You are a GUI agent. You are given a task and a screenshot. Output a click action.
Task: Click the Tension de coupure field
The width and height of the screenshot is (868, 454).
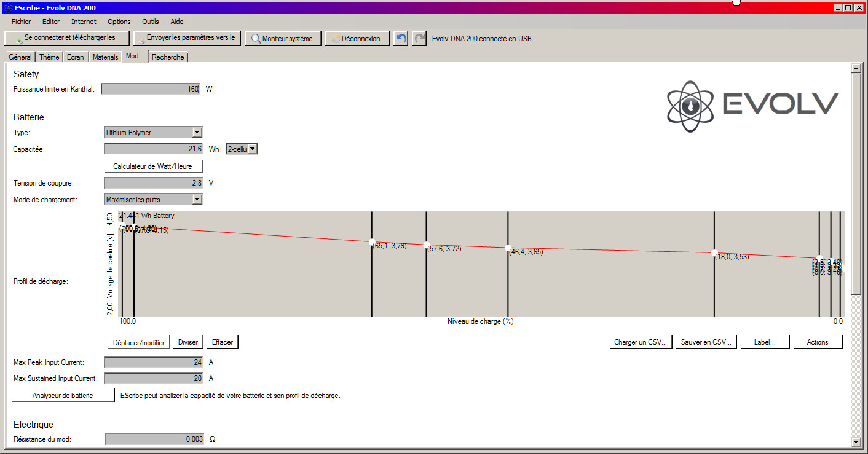(x=153, y=182)
